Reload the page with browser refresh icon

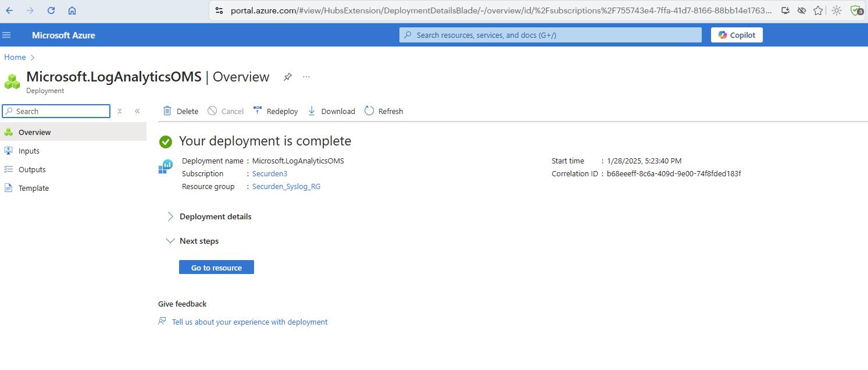pos(51,10)
